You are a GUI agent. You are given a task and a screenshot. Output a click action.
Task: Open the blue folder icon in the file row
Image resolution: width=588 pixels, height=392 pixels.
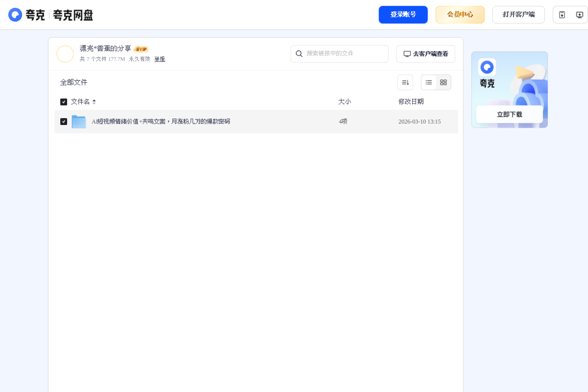pyautogui.click(x=79, y=121)
